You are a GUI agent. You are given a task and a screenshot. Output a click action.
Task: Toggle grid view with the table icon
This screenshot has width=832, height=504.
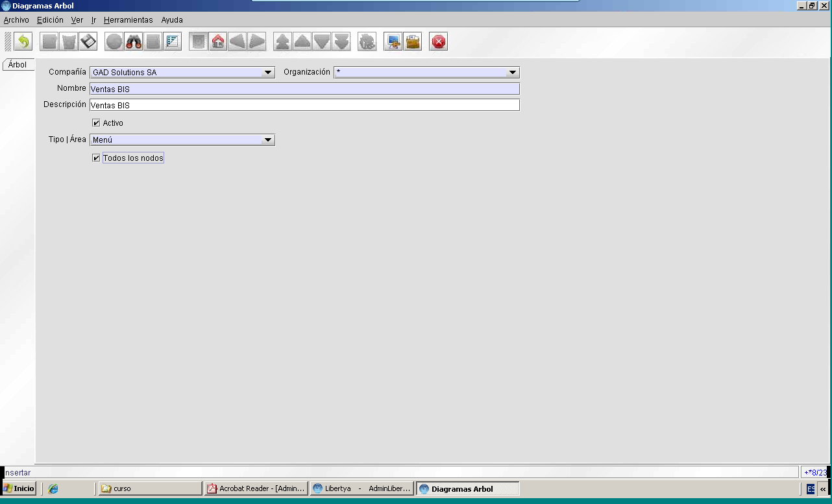(173, 42)
